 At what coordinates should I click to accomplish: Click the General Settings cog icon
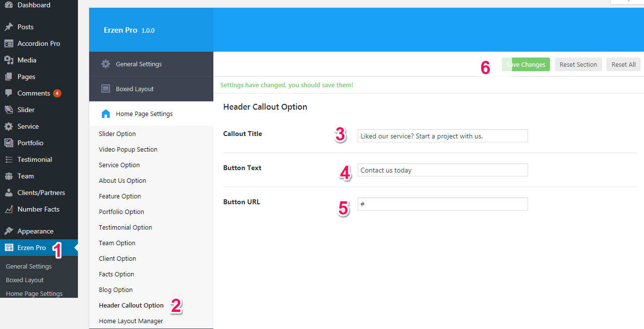point(106,64)
